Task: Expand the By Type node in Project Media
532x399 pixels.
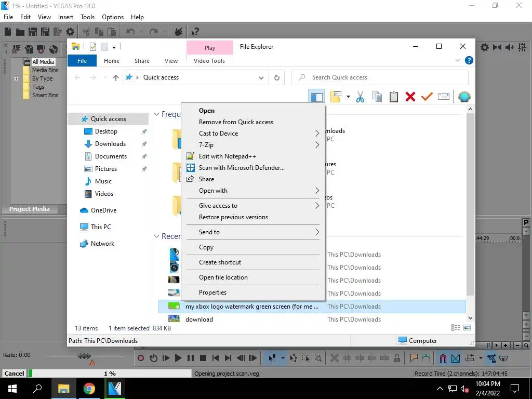Action: [x=16, y=79]
